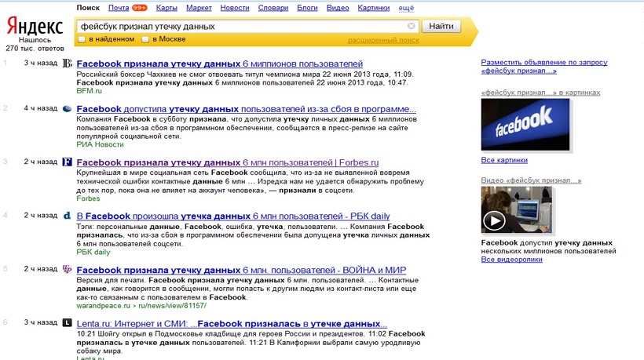
Task: Open the Блоги service
Action: tap(307, 8)
